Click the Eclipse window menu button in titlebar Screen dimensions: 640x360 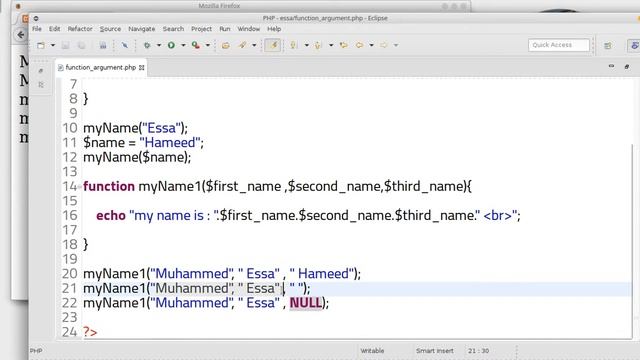coord(36,18)
